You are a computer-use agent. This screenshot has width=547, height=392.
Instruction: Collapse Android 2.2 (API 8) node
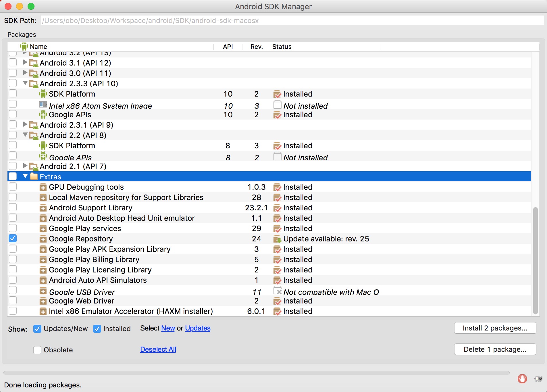(x=25, y=134)
